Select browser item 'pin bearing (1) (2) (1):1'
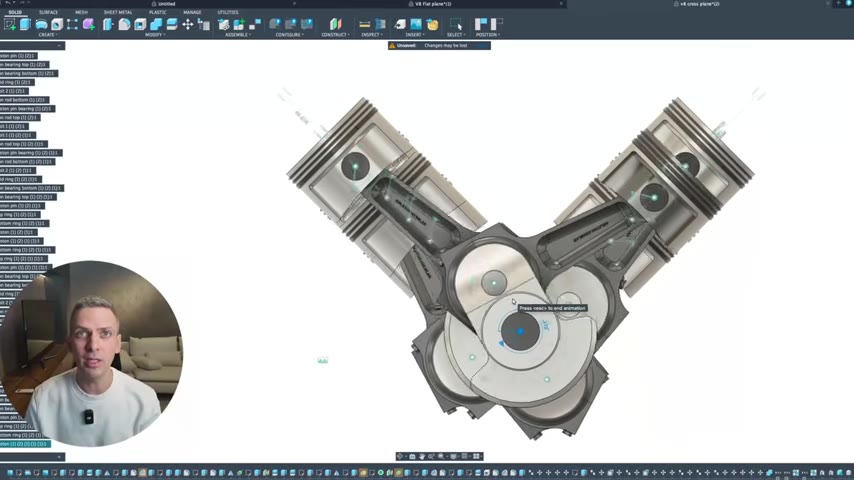The width and height of the screenshot is (854, 480). (x=31, y=153)
